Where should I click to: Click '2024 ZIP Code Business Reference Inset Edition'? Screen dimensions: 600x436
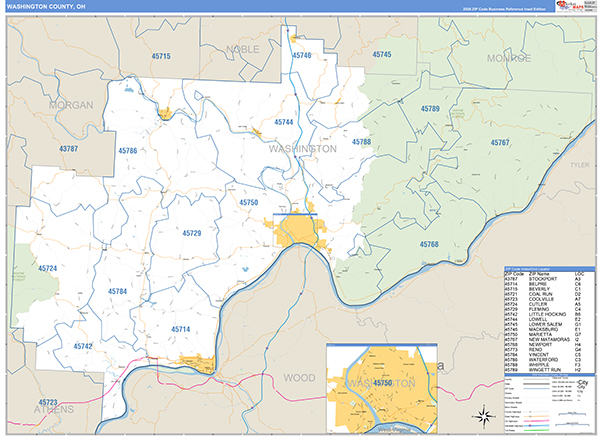click(504, 9)
